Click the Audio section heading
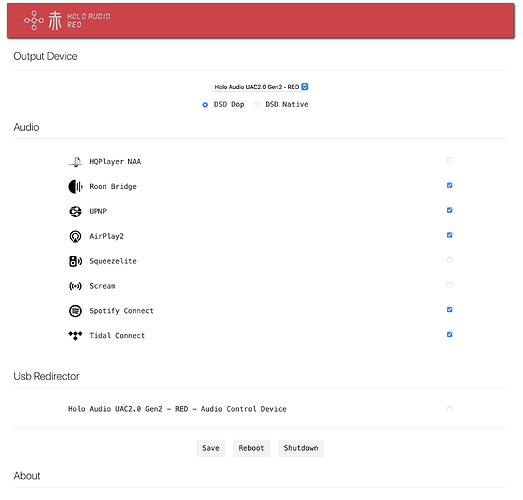523x500 pixels. click(26, 127)
